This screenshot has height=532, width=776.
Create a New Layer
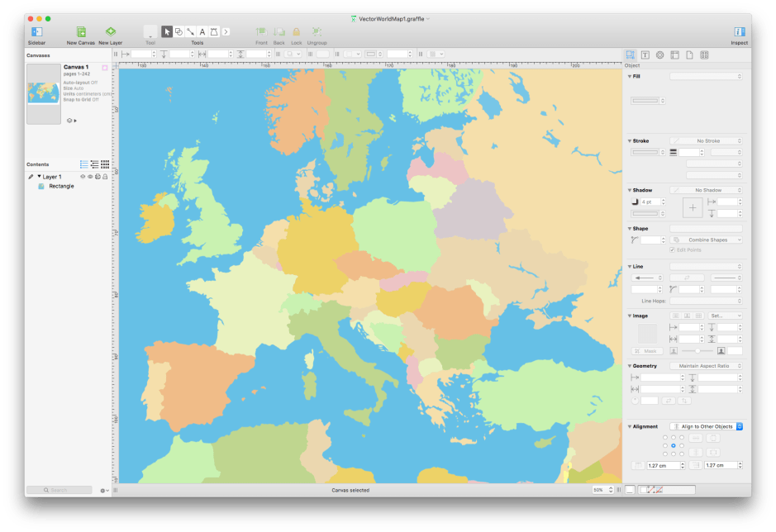(109, 30)
